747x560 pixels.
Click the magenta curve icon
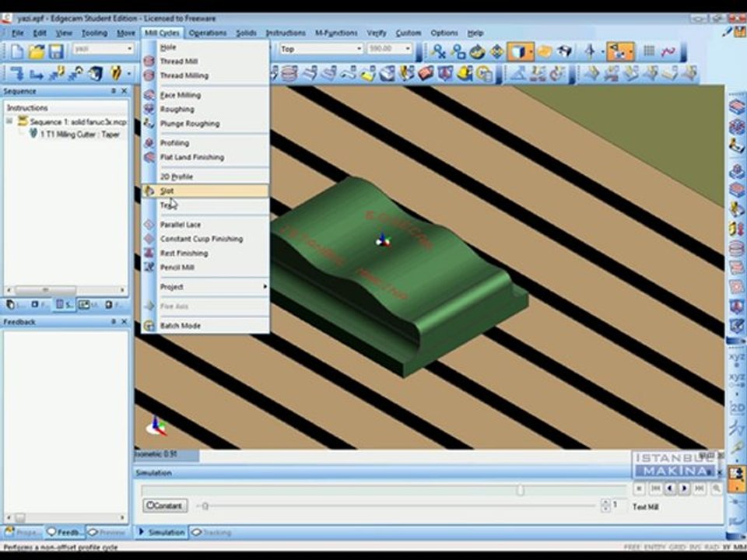[668, 51]
